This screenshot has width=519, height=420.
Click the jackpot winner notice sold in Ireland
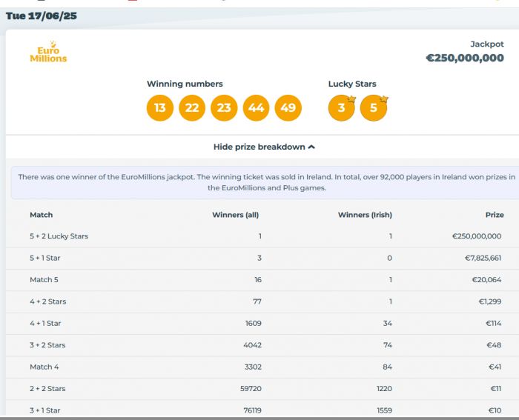pos(266,182)
